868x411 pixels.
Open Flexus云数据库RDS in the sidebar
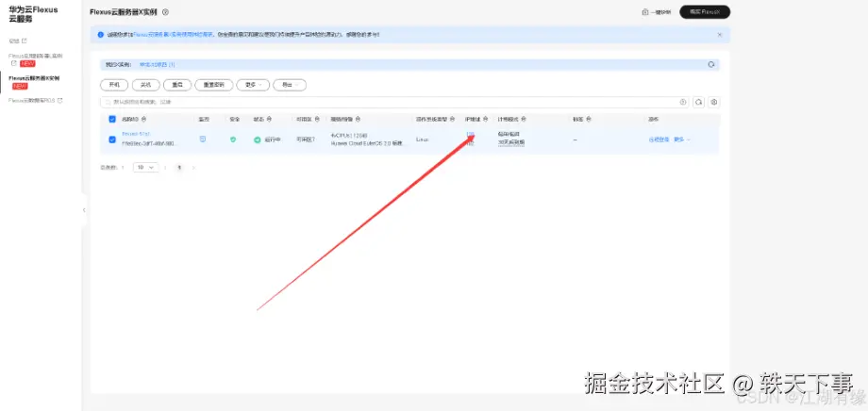coord(36,101)
